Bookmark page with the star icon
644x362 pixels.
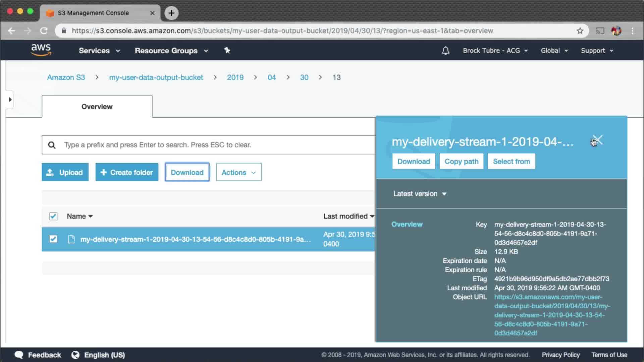(x=580, y=31)
